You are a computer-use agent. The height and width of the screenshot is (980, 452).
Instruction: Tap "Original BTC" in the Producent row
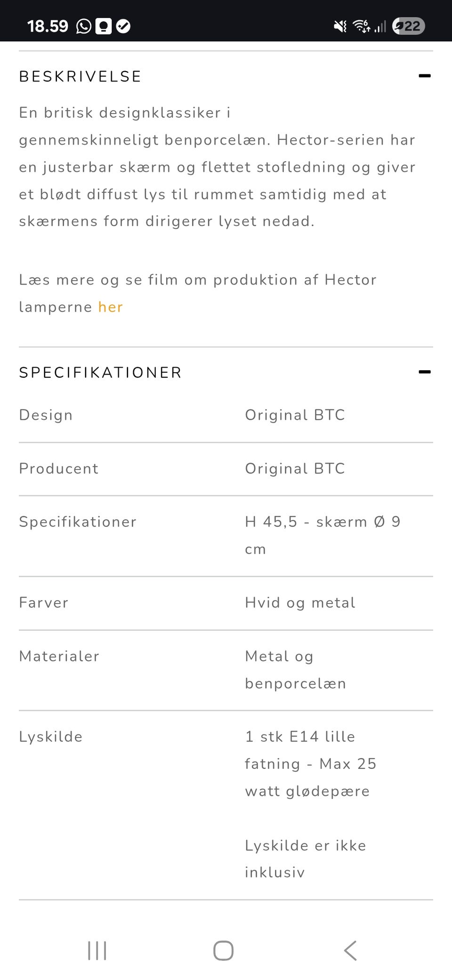click(295, 469)
